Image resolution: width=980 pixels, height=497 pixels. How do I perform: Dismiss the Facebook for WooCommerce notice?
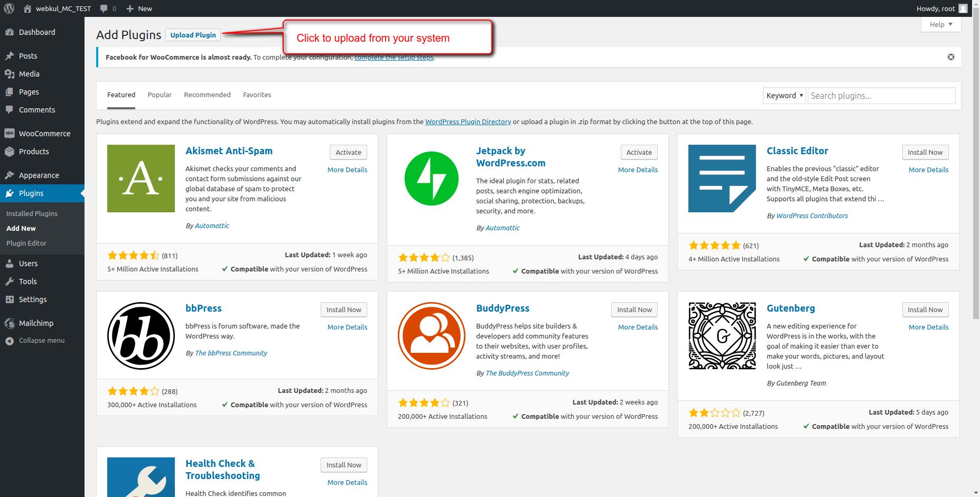tap(951, 57)
